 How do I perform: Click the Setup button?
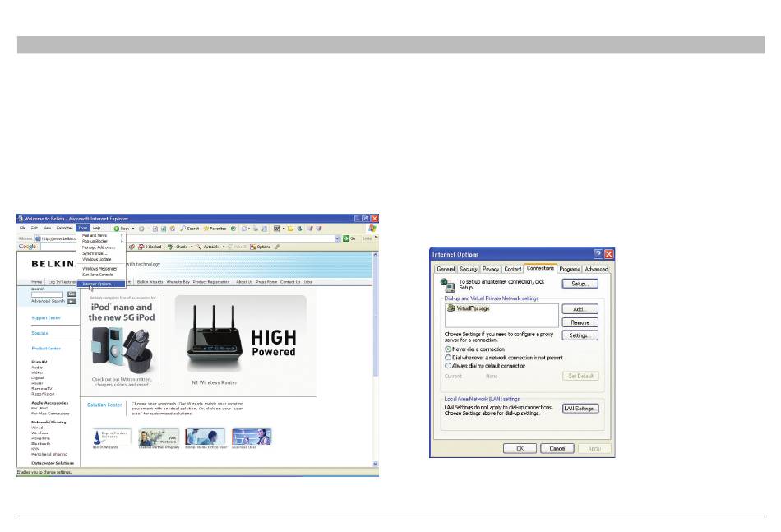pos(580,284)
